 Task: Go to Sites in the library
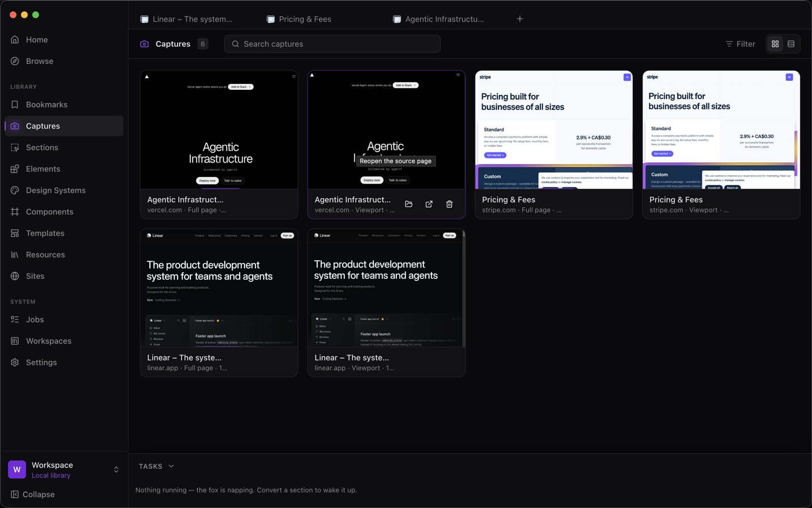pyautogui.click(x=64, y=276)
